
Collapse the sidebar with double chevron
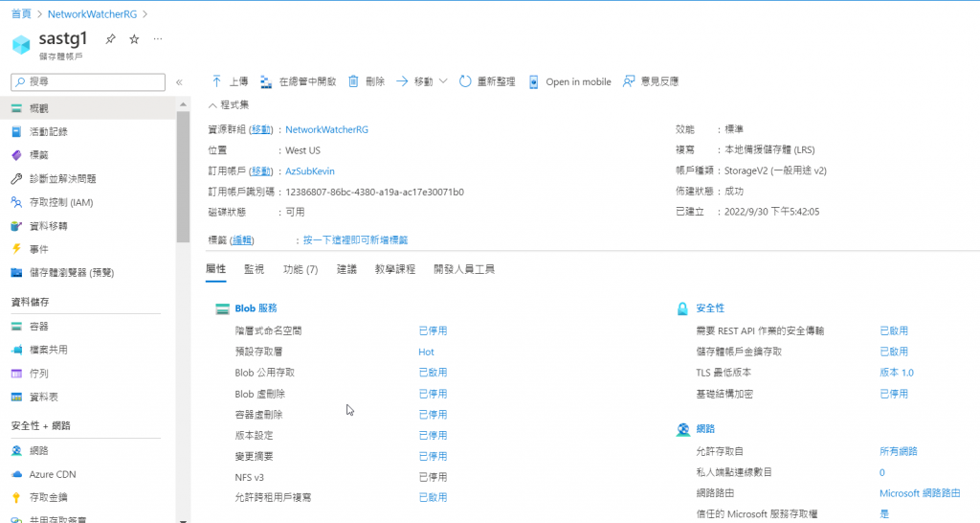coord(179,82)
